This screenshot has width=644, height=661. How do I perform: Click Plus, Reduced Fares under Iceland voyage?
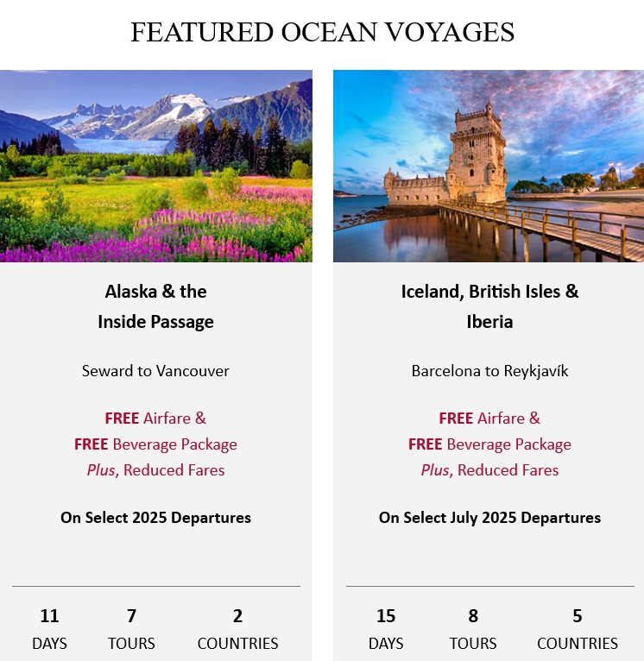pos(489,470)
